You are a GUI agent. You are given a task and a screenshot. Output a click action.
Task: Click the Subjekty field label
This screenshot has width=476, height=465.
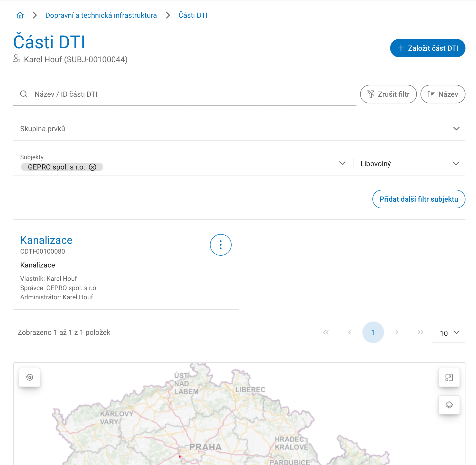point(32,157)
